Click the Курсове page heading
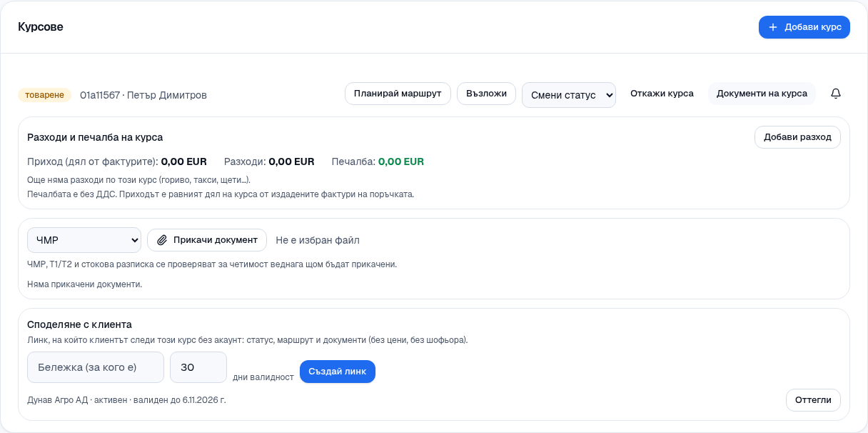This screenshot has width=868, height=433. [41, 27]
